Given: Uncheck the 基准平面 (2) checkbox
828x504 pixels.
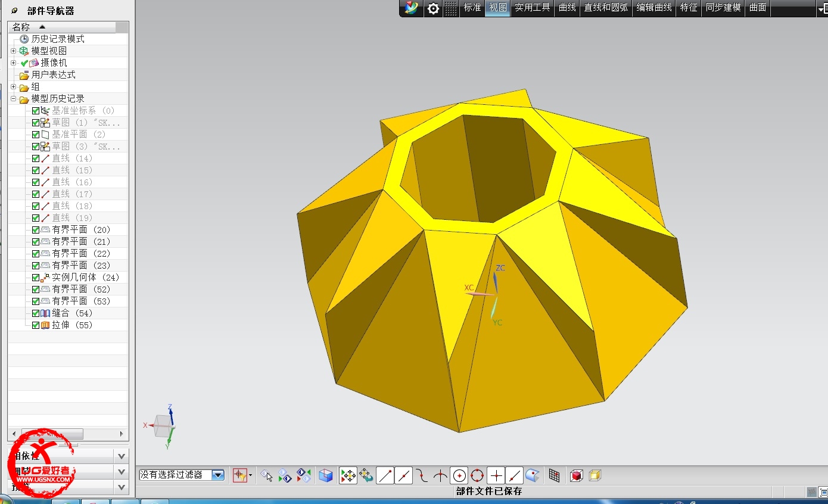Looking at the screenshot, I should (x=36, y=135).
